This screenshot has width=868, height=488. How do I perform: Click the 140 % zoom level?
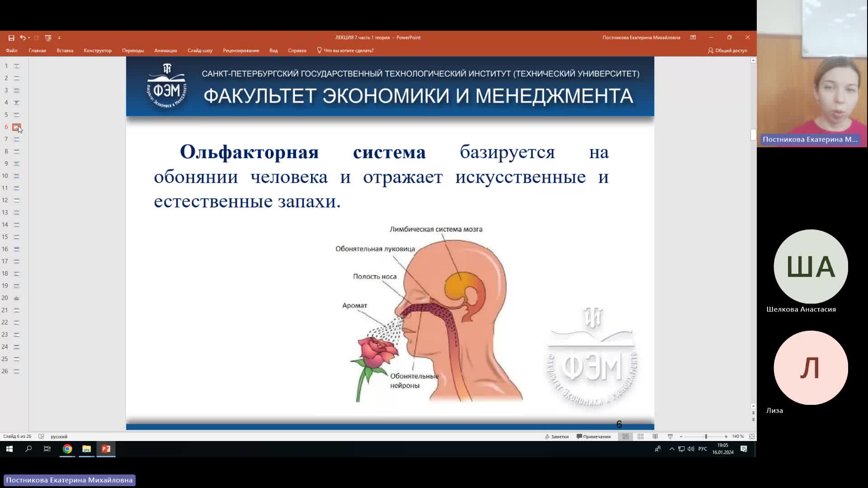pos(738,436)
